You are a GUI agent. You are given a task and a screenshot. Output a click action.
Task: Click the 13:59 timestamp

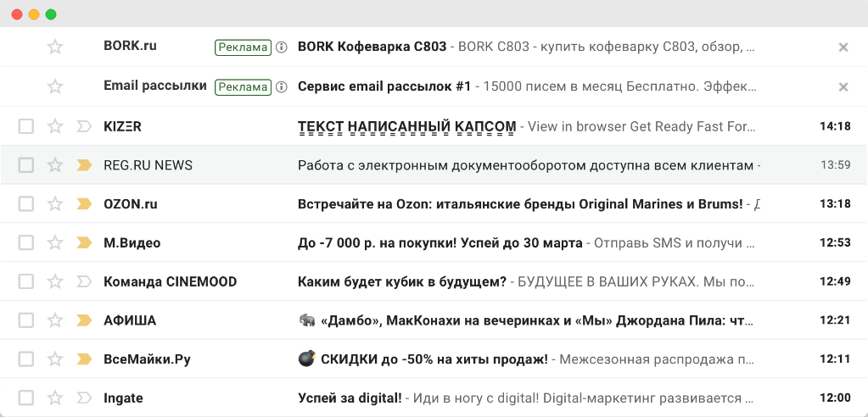pyautogui.click(x=836, y=164)
